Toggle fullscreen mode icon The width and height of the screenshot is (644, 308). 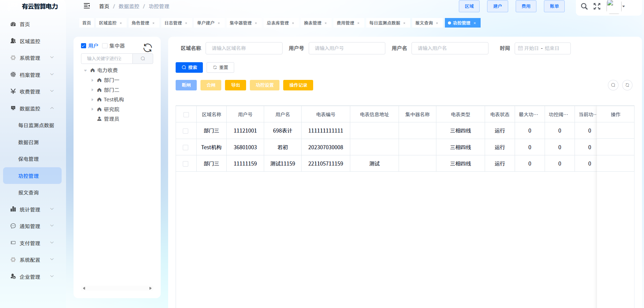point(597,6)
